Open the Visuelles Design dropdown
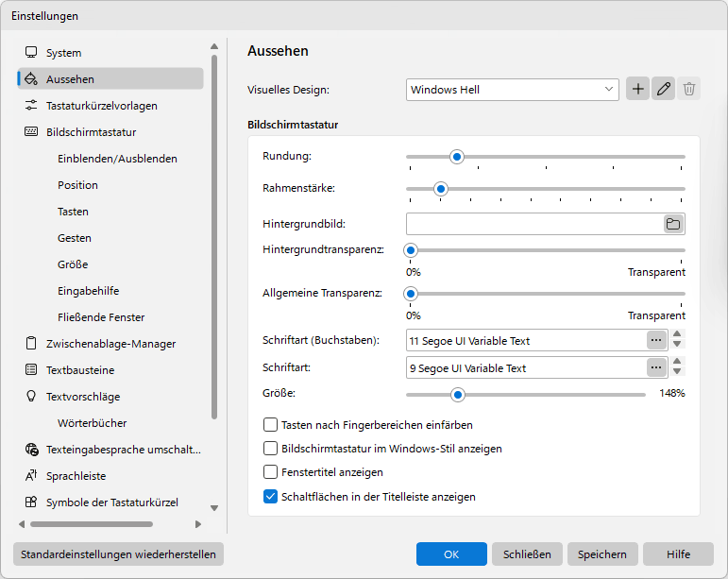This screenshot has width=728, height=579. 512,90
